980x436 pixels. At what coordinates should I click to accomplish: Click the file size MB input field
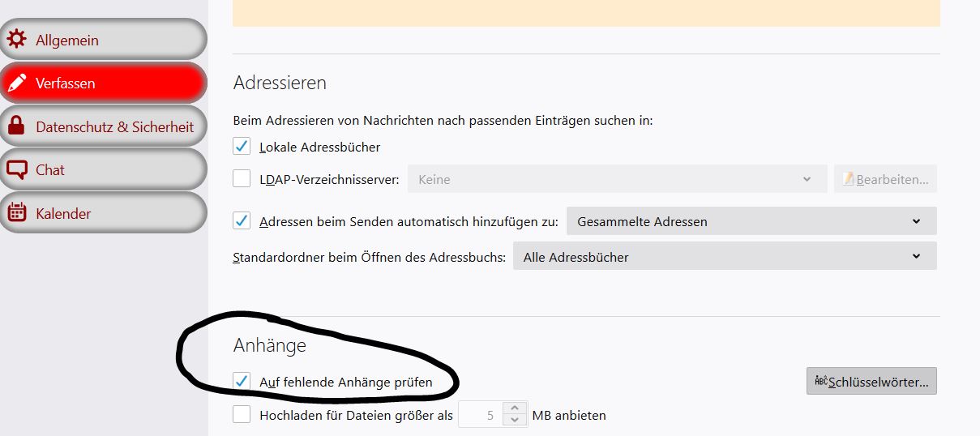(x=480, y=415)
